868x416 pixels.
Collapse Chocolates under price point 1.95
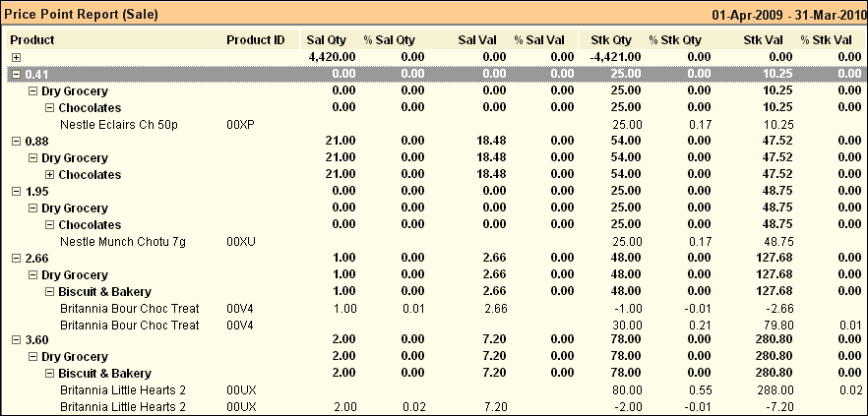click(x=50, y=224)
